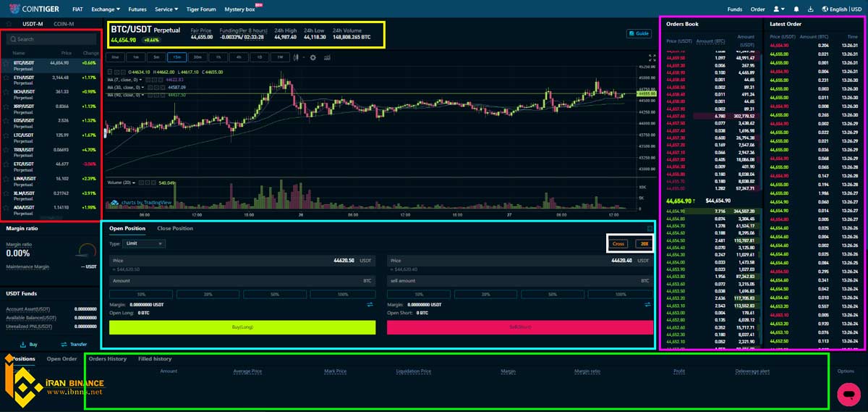Open the order Type Limit dropdown

pos(145,244)
